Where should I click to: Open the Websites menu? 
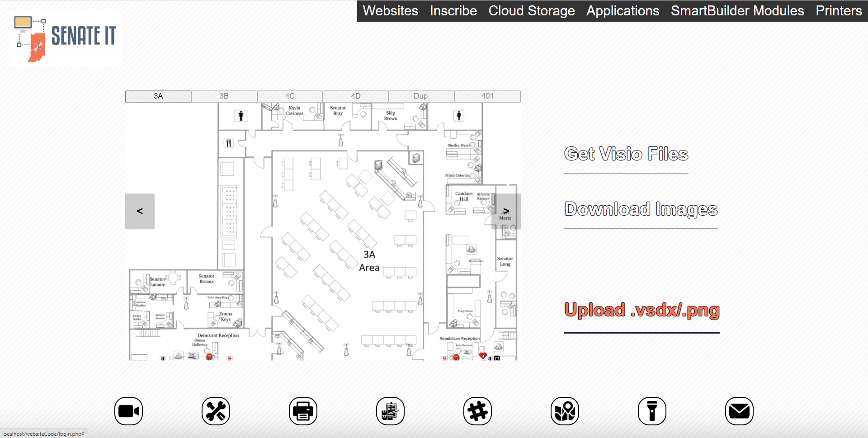click(391, 11)
